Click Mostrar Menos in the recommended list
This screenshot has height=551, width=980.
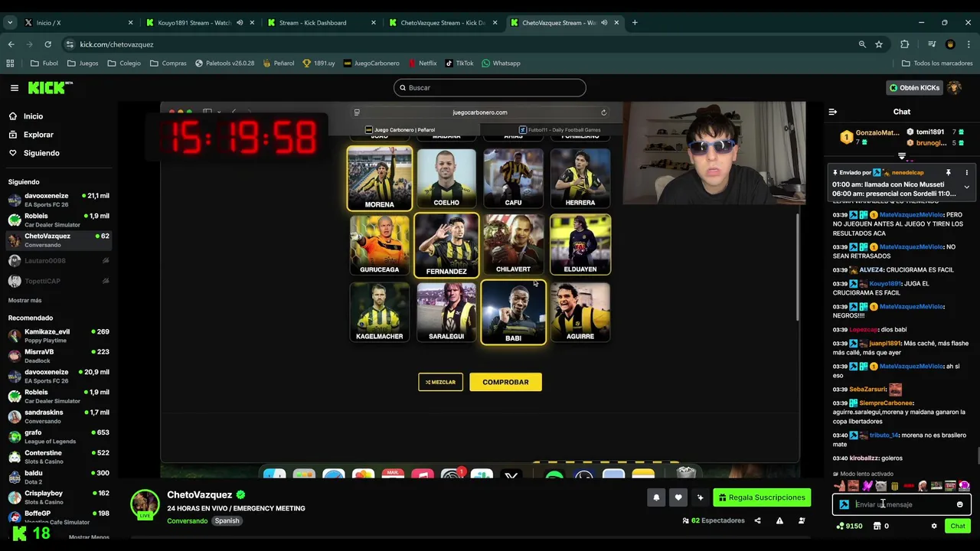pos(89,537)
